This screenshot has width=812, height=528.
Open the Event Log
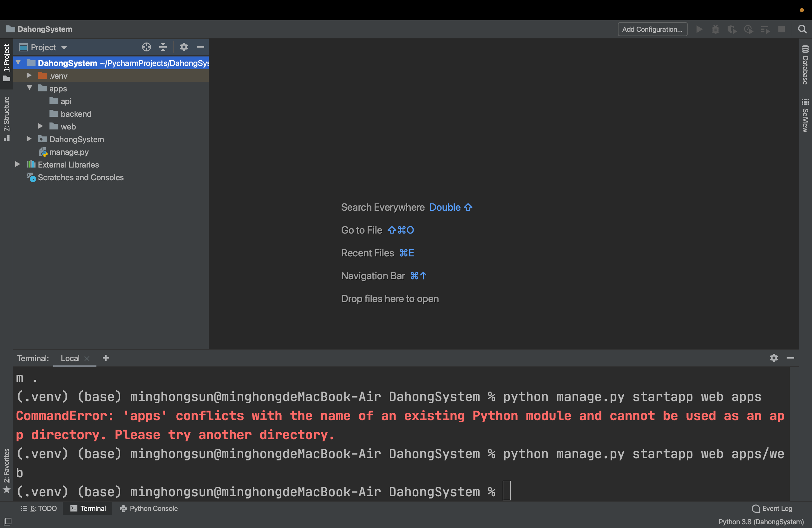[x=772, y=509]
